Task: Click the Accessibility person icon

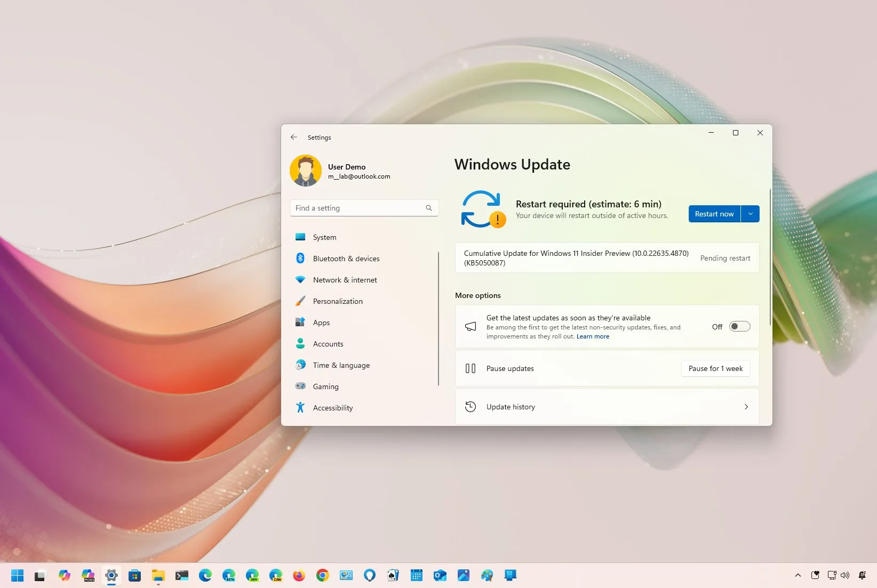Action: coord(301,407)
